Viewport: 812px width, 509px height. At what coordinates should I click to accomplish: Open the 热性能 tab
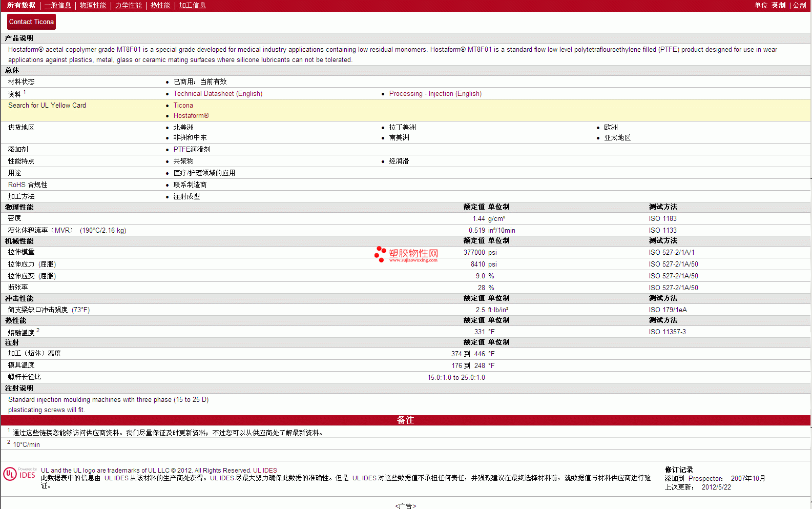click(x=160, y=5)
